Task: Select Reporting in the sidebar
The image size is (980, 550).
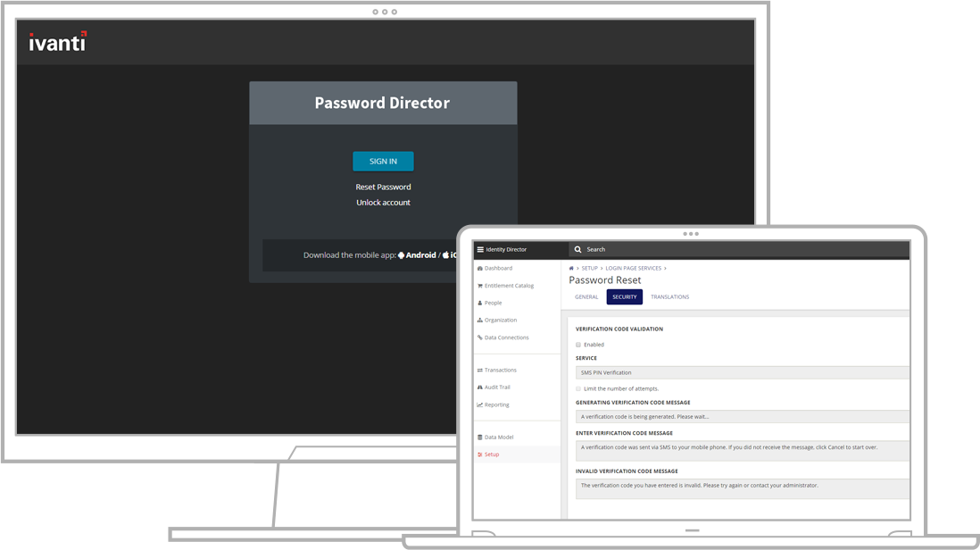Action: tap(494, 405)
